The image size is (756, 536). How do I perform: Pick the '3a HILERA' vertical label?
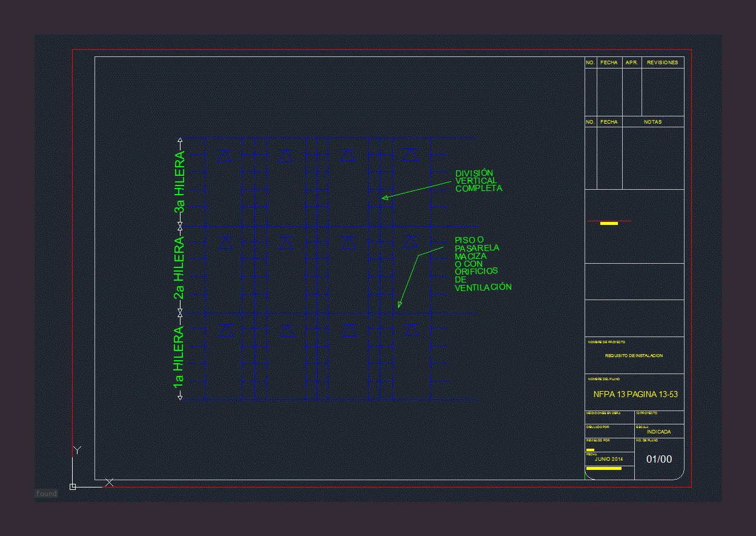point(180,182)
